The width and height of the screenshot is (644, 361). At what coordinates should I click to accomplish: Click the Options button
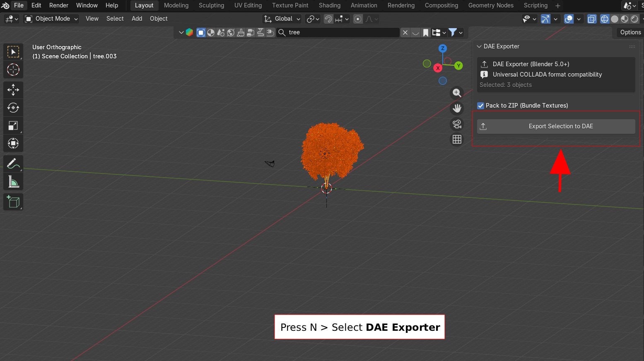(x=630, y=32)
